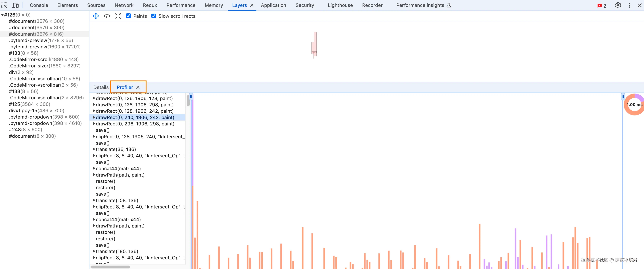Open the Network panel tab
644x269 pixels.
124,5
